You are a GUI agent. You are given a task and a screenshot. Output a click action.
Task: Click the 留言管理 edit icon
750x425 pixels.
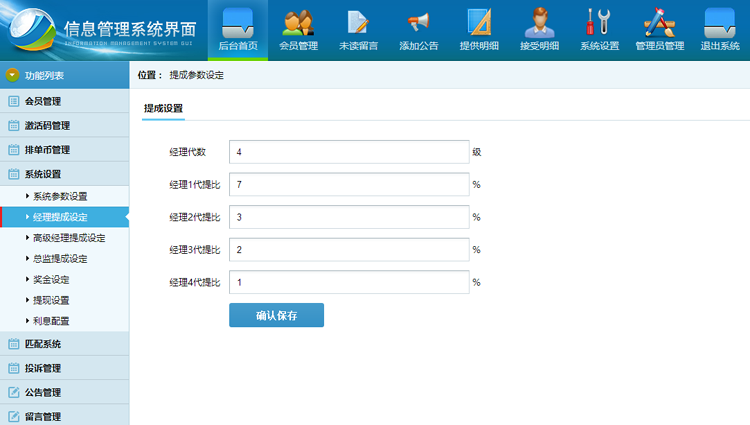point(14,416)
